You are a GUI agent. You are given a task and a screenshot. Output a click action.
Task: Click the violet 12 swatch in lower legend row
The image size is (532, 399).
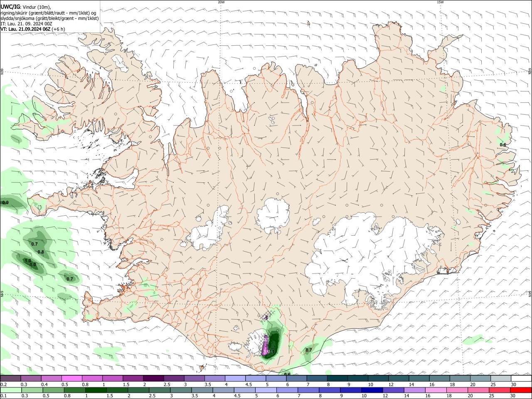pos(393,390)
